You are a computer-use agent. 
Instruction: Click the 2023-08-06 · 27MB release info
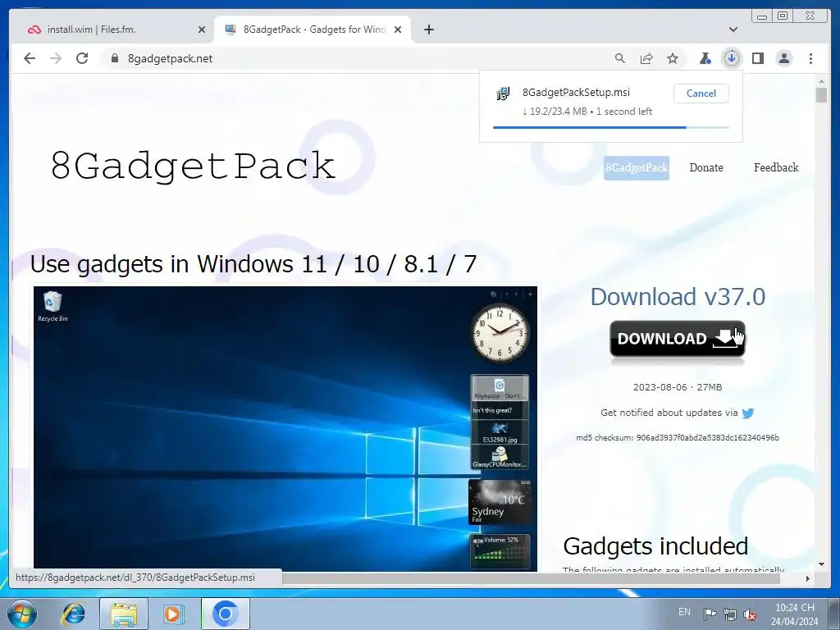677,387
